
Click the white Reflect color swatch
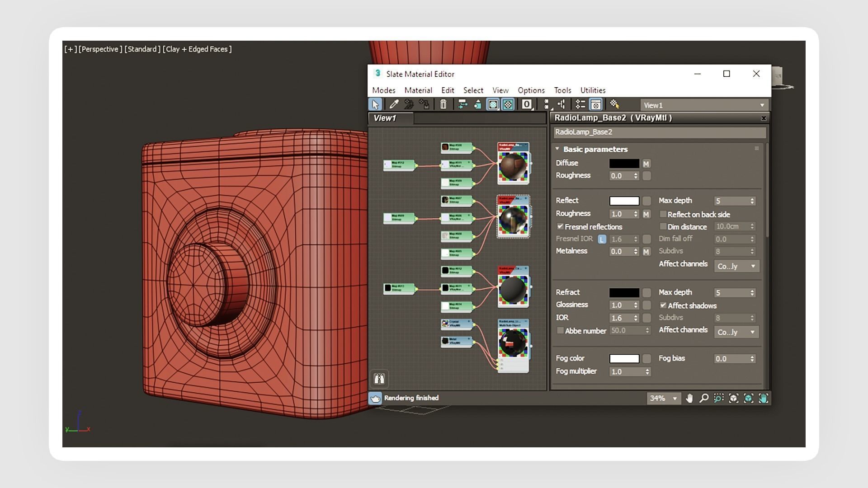[624, 201]
